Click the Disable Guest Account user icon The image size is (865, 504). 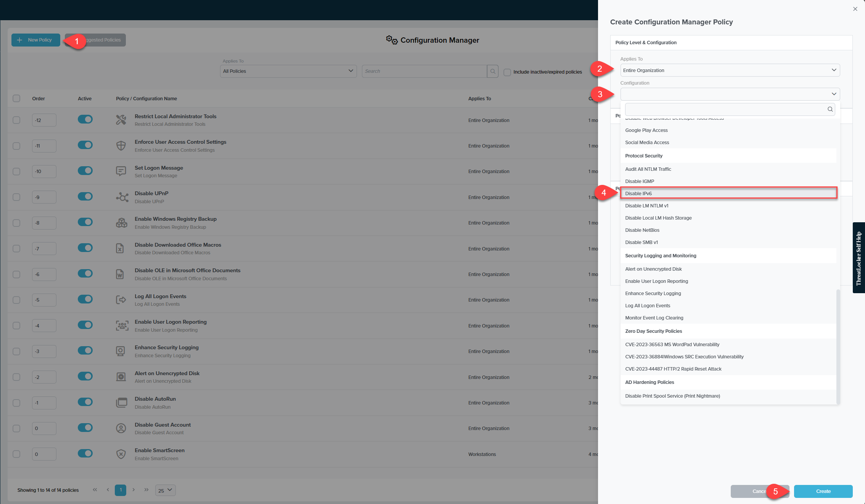pyautogui.click(x=121, y=428)
